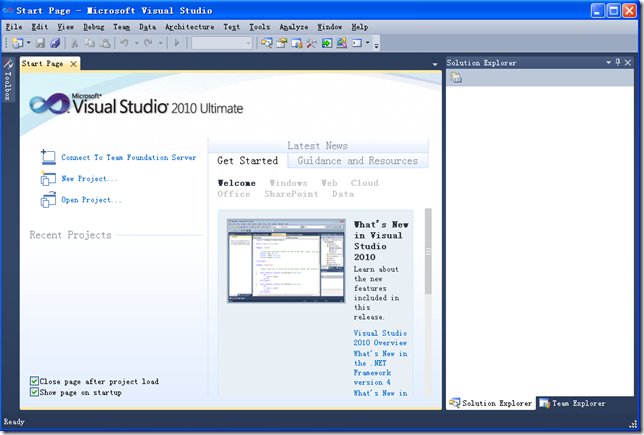The width and height of the screenshot is (644, 435).
Task: Open the Help menu
Action: (360, 27)
